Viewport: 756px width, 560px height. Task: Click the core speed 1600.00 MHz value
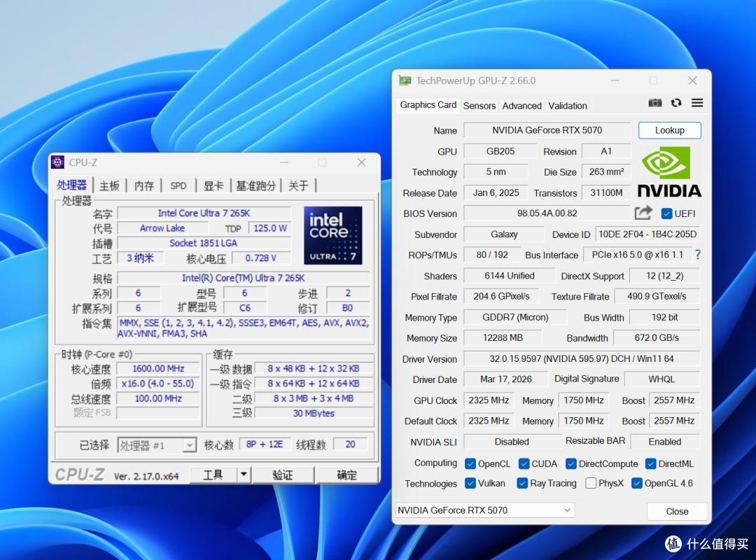pyautogui.click(x=158, y=368)
